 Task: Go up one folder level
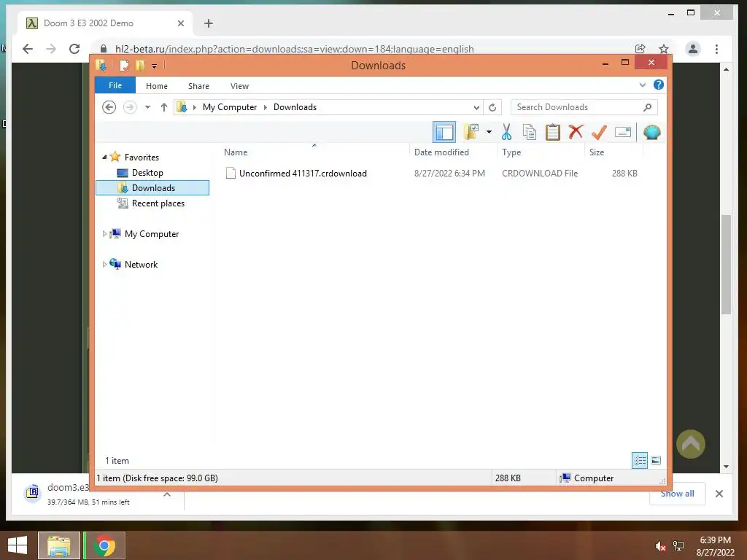[x=164, y=107]
